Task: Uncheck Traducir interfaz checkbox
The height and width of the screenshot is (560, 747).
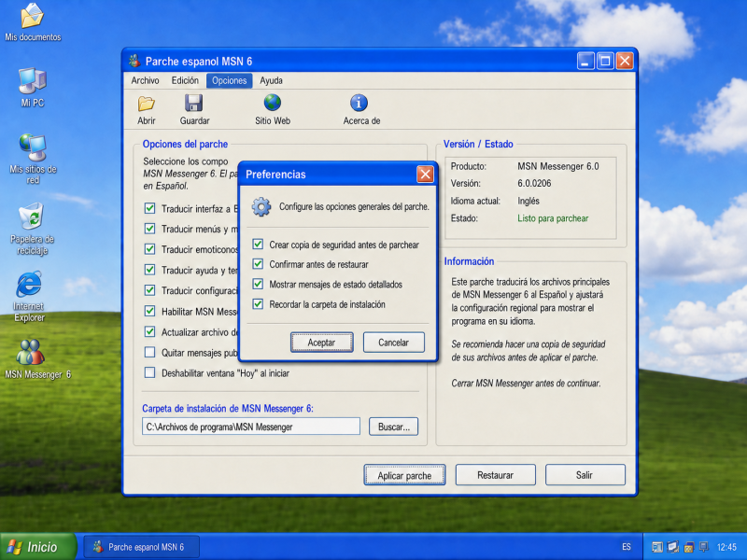Action: pos(149,208)
